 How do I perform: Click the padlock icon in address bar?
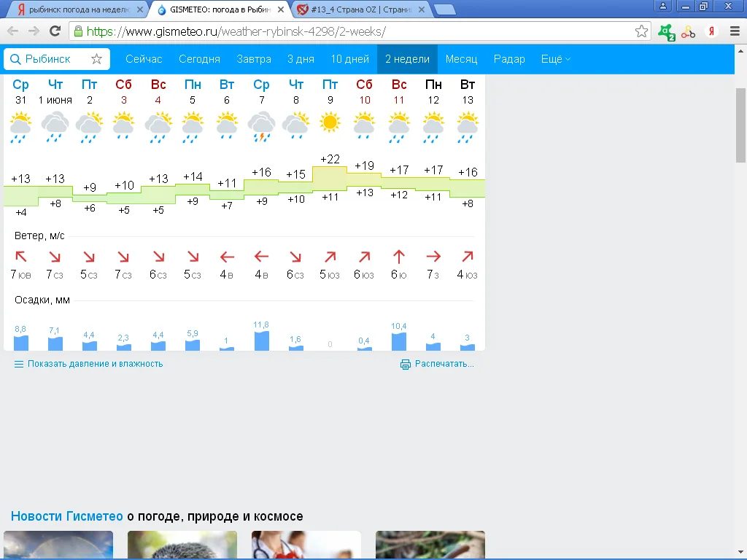(79, 31)
